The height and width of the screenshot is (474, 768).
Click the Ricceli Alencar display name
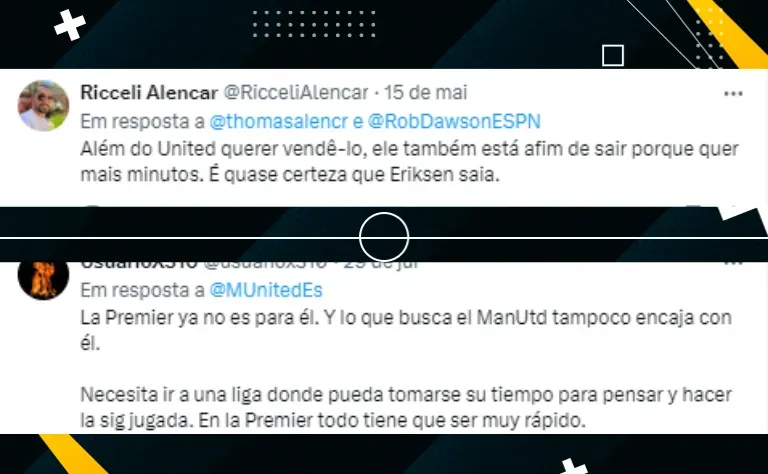pos(149,93)
